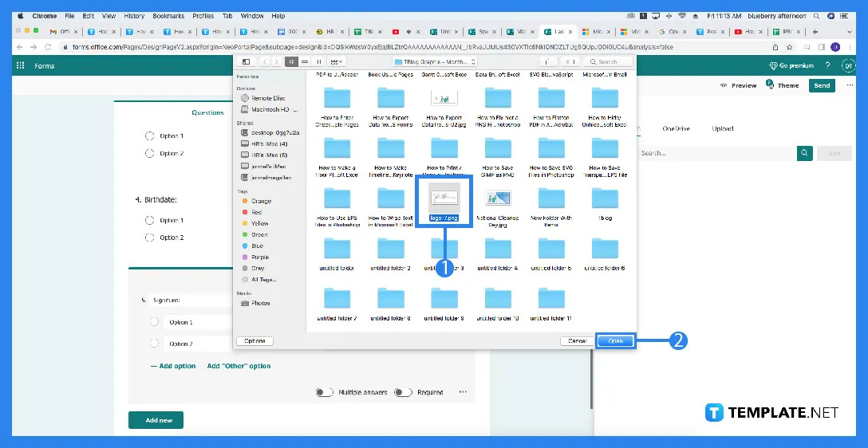Screen dimensions: 868x448
Task: Click the Photos item in sidebar
Action: [260, 303]
